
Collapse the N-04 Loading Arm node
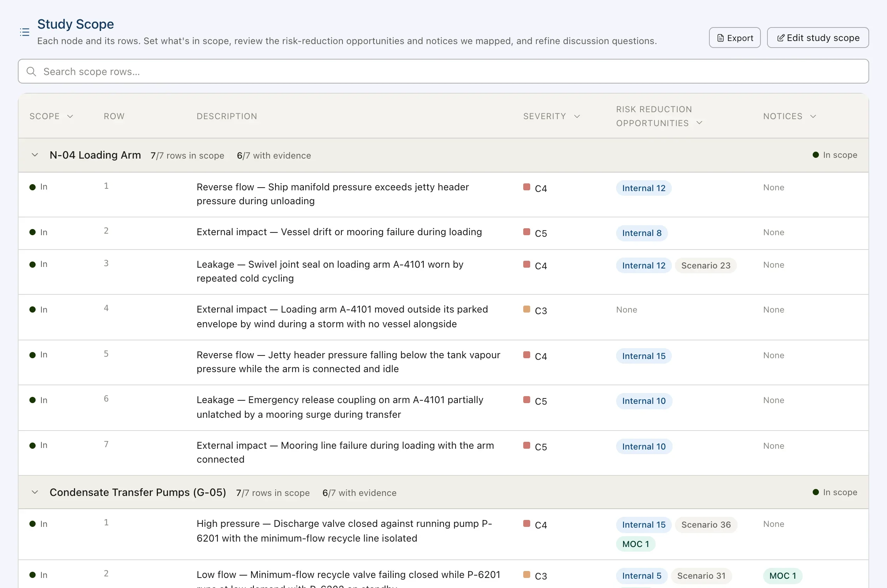[x=35, y=155]
